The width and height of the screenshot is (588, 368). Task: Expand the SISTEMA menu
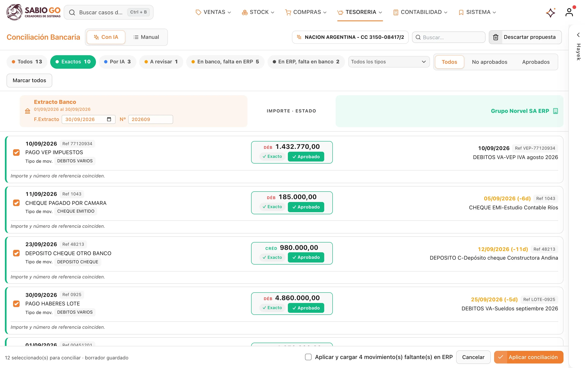click(x=477, y=12)
